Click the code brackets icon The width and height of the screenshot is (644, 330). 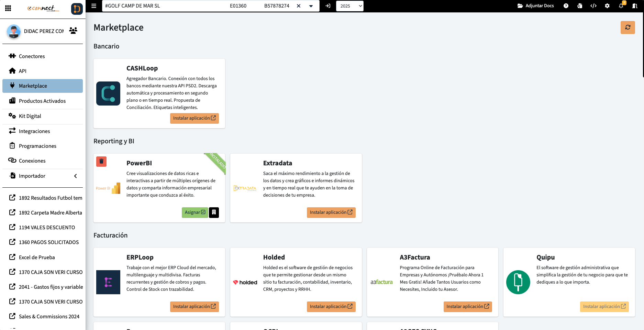click(593, 6)
